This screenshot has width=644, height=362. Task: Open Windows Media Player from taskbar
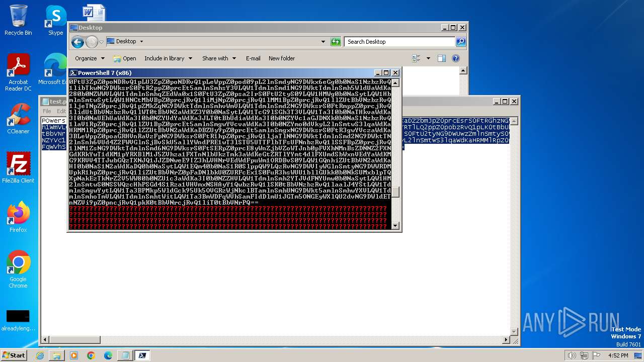pos(74,355)
